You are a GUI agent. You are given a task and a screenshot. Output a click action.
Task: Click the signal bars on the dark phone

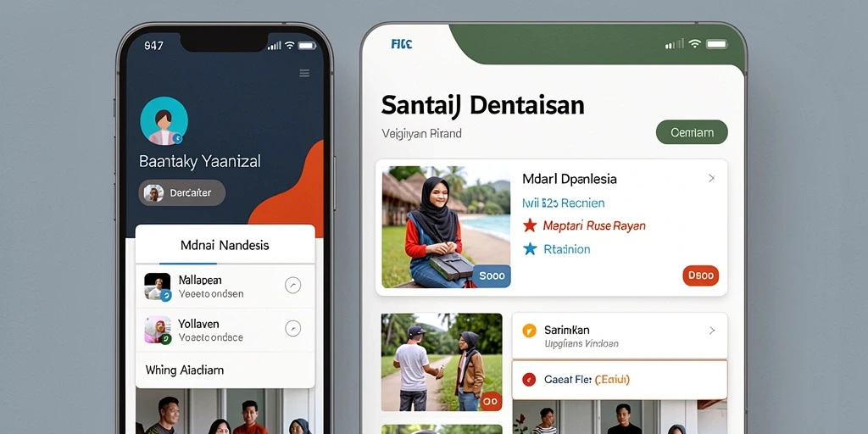pos(274,46)
